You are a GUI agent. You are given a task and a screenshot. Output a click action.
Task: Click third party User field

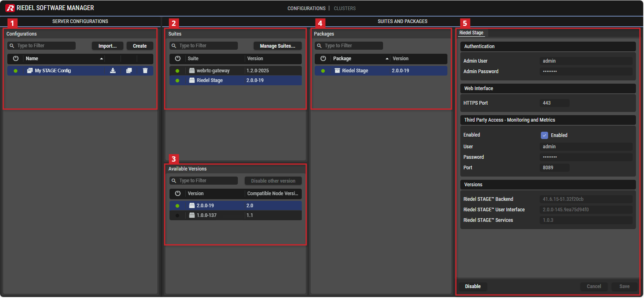tap(586, 147)
